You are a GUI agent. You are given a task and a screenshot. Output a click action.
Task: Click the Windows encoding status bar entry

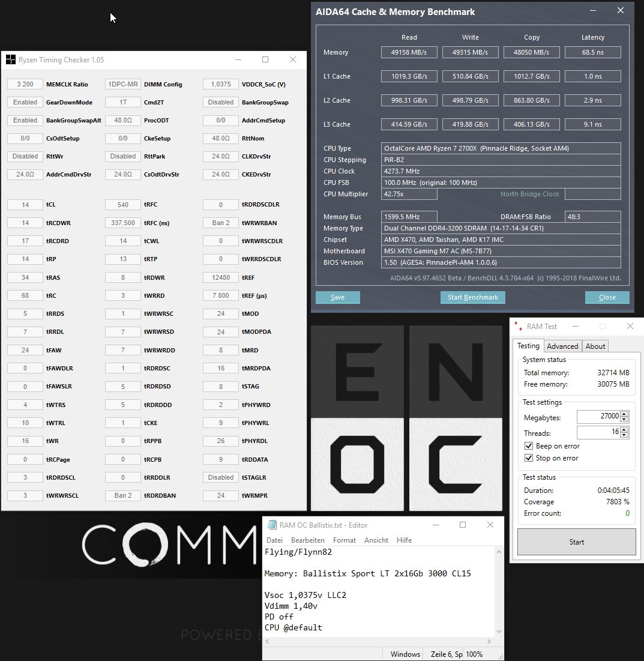click(x=405, y=654)
